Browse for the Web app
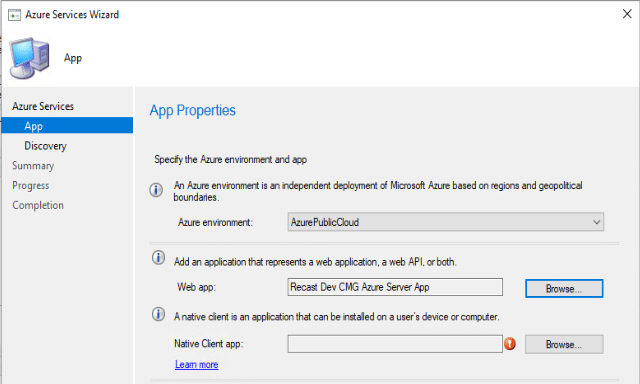The height and width of the screenshot is (384, 640). coord(564,289)
